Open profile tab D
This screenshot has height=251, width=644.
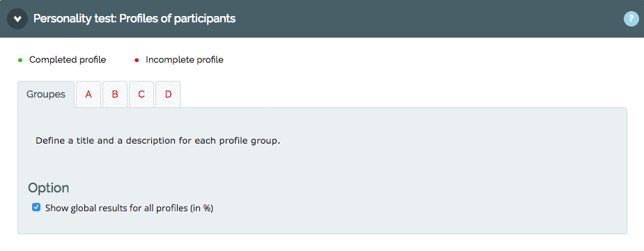[x=168, y=94]
